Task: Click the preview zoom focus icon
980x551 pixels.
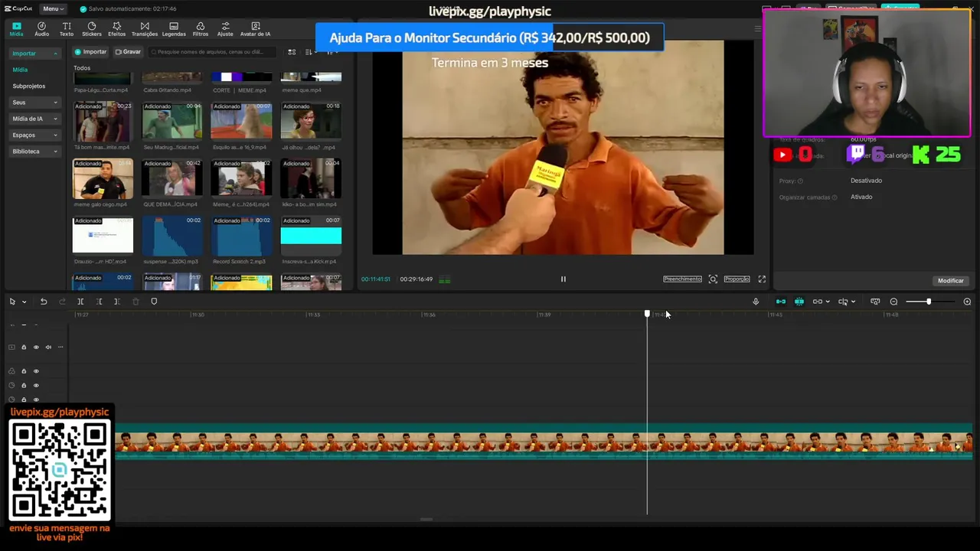Action: click(713, 279)
